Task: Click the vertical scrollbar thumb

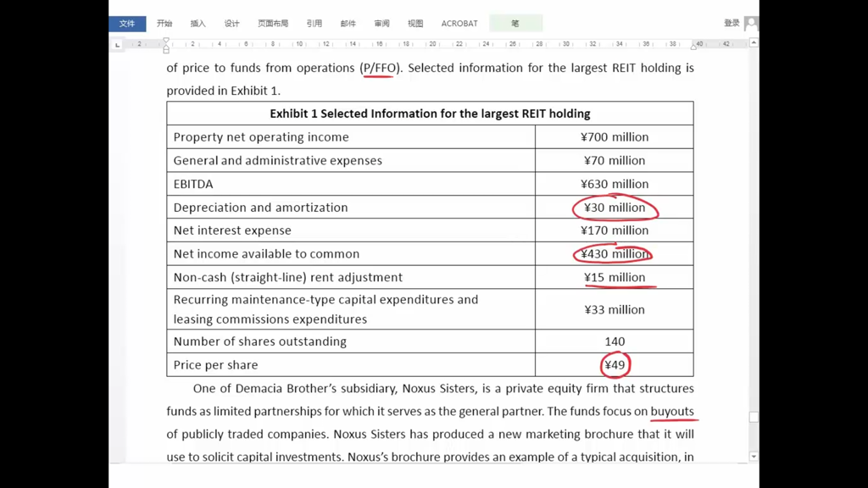Action: point(754,417)
